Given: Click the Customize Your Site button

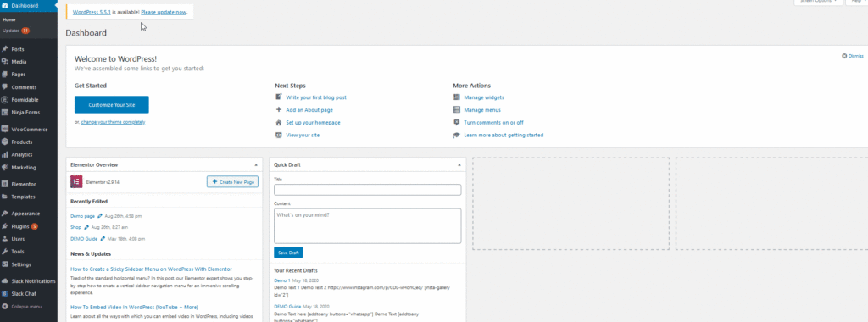Looking at the screenshot, I should 112,104.
